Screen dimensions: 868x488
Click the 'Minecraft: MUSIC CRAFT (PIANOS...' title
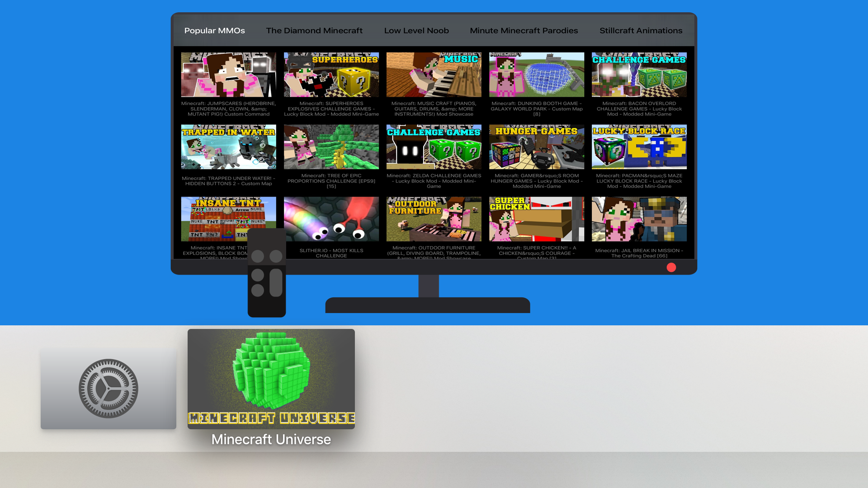tap(434, 109)
